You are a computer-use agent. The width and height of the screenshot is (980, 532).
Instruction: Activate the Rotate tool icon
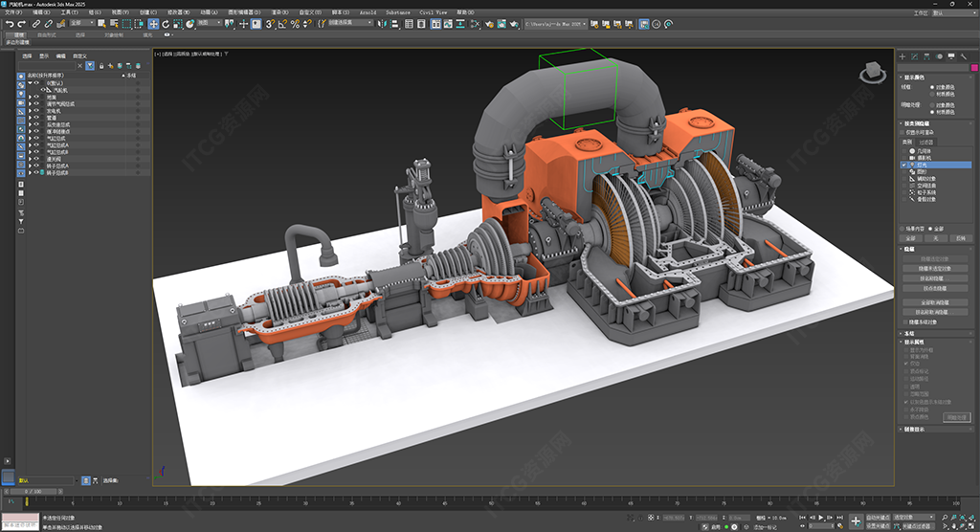click(x=166, y=23)
